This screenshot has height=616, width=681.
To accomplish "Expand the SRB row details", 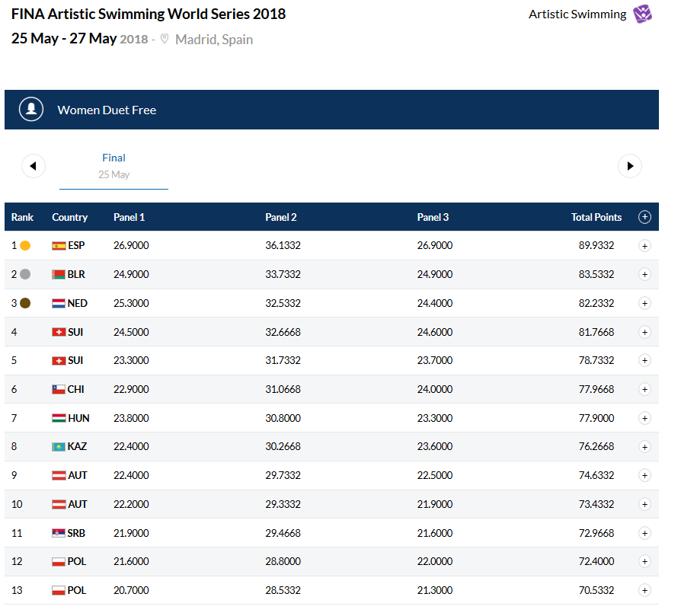I will [644, 532].
